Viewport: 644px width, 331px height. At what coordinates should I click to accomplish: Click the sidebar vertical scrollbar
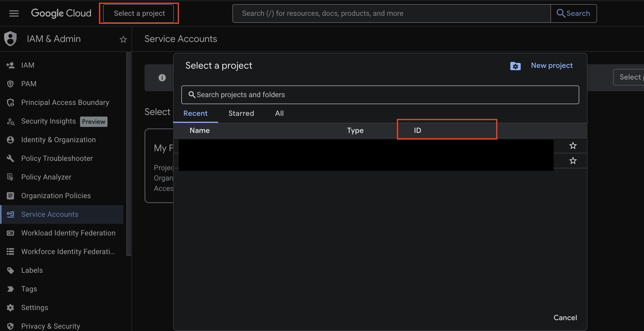pos(129,154)
